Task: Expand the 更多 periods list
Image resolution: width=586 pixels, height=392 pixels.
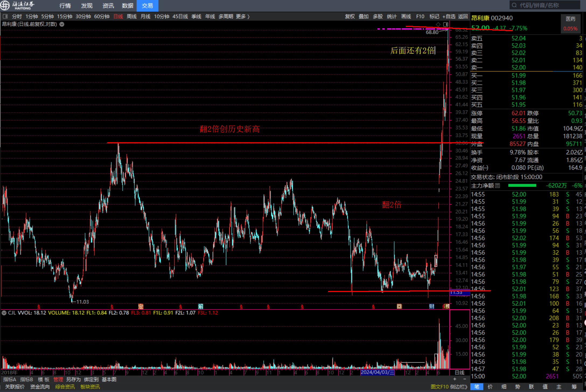Action: pyautogui.click(x=243, y=16)
